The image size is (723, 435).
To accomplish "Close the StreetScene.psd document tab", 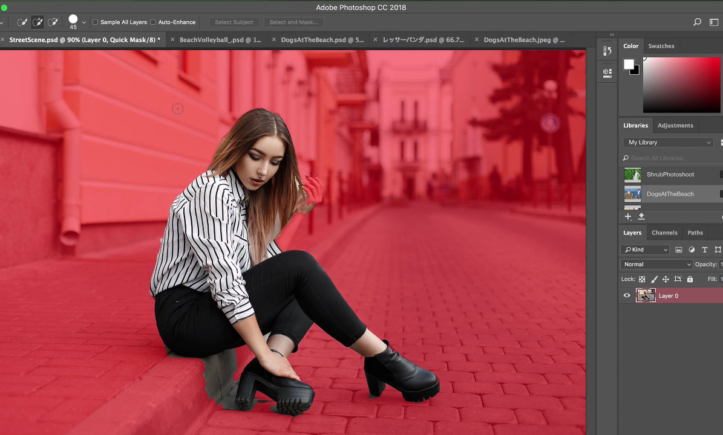I will pos(2,40).
